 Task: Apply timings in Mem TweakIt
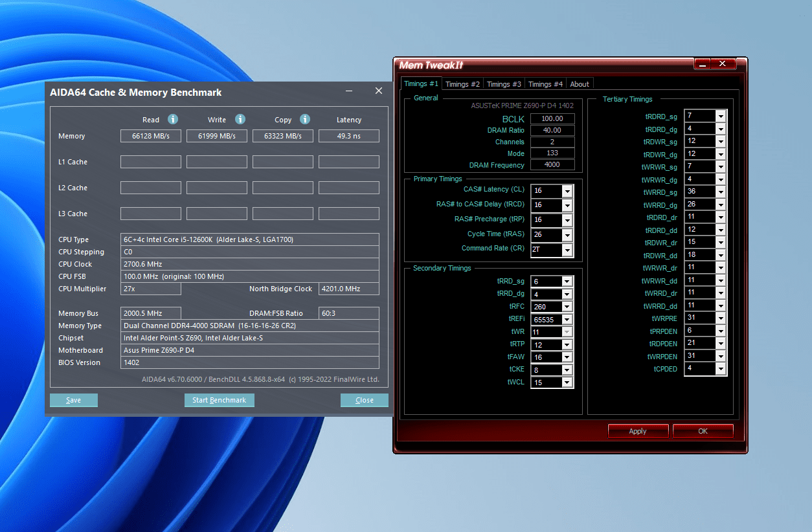638,431
